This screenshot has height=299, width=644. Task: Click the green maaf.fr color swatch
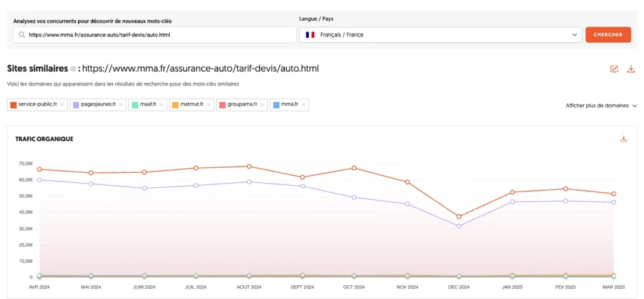(x=135, y=105)
